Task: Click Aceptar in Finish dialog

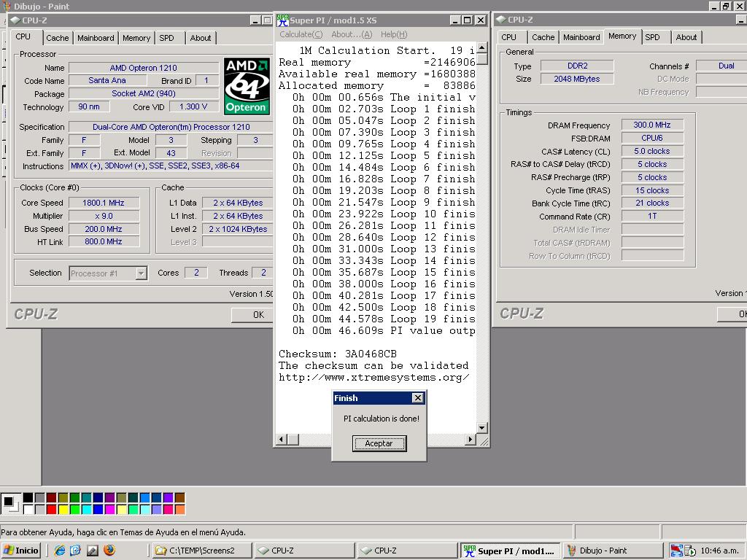Action: point(379,443)
